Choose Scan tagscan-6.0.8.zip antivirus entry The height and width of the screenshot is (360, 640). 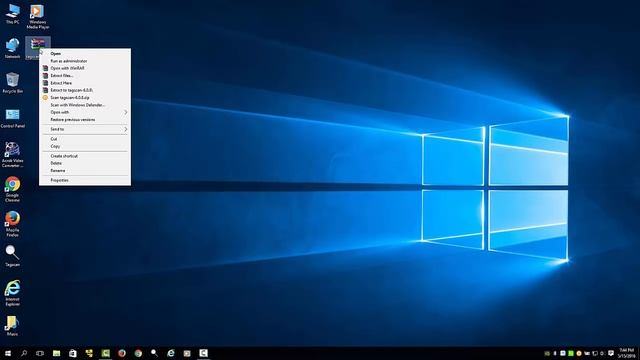(85, 98)
